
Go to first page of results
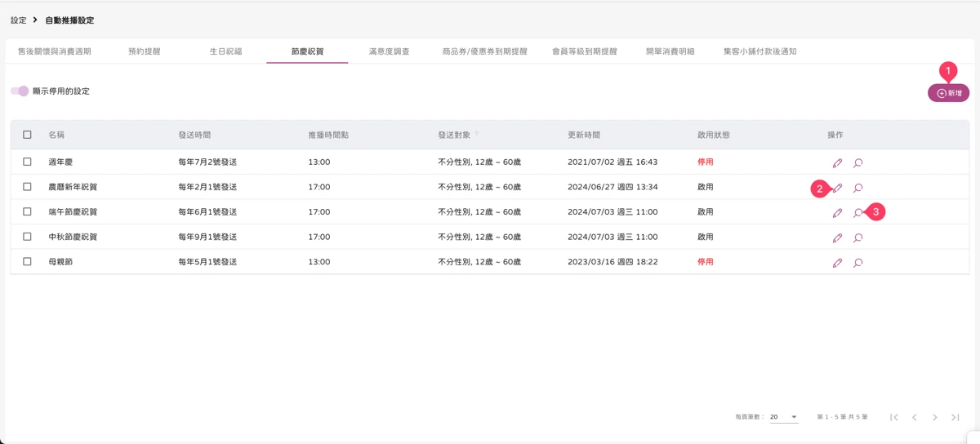[894, 417]
